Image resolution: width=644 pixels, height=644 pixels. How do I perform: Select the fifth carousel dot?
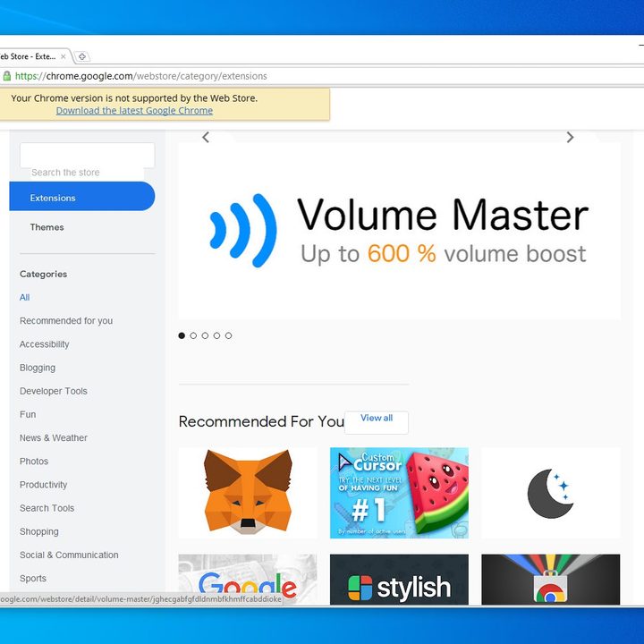228,335
